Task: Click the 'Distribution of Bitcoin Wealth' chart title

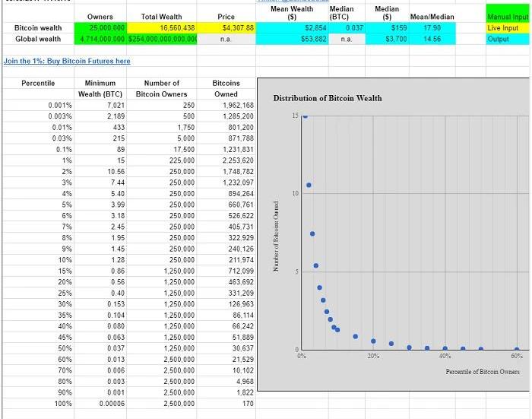Action: click(x=328, y=98)
